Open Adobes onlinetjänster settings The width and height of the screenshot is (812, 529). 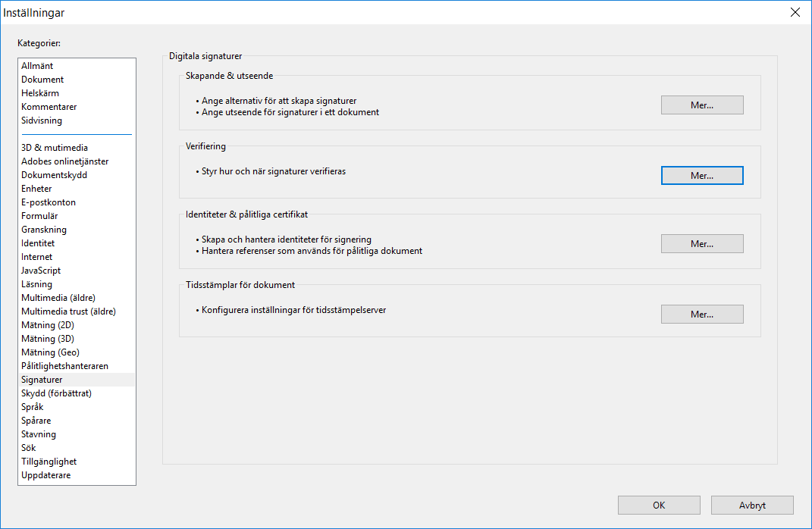click(x=64, y=161)
